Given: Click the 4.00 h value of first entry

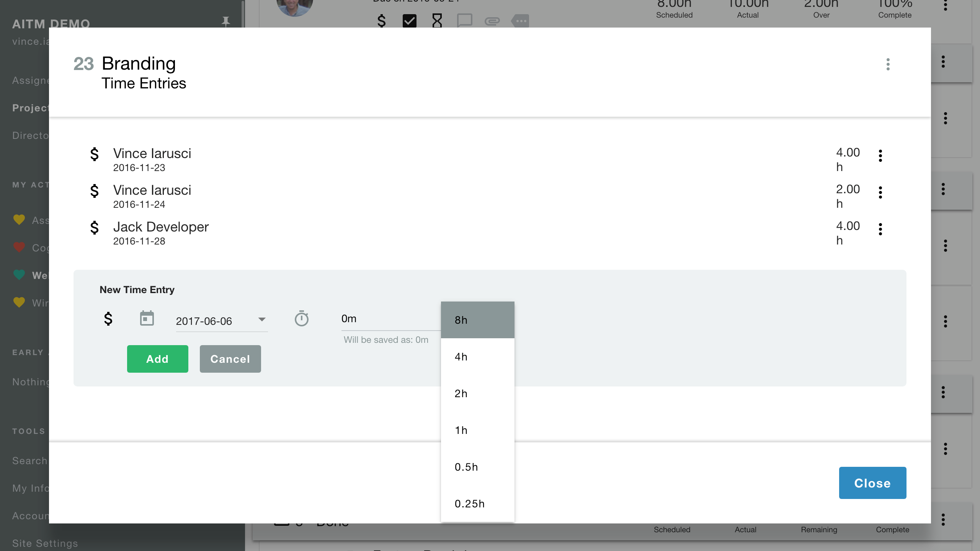Looking at the screenshot, I should click(848, 160).
